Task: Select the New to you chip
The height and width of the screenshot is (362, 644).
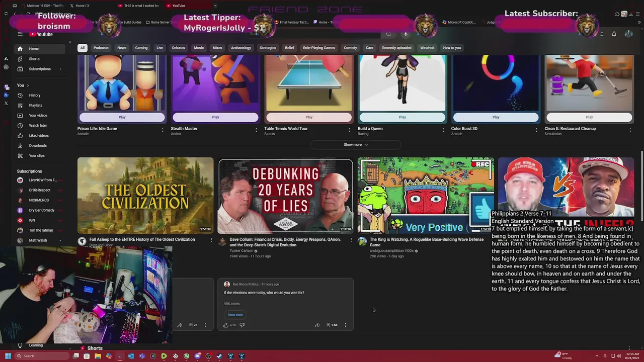Action: [x=452, y=48]
